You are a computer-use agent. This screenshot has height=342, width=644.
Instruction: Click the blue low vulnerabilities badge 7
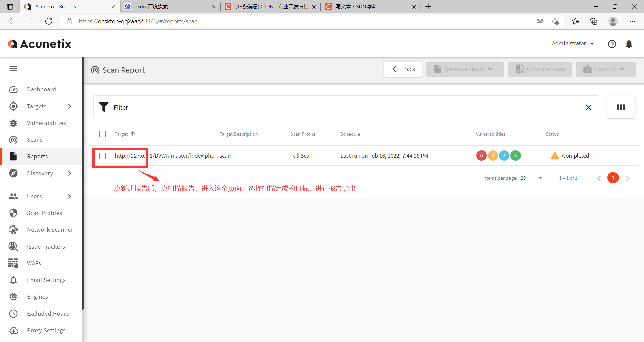pyautogui.click(x=504, y=156)
